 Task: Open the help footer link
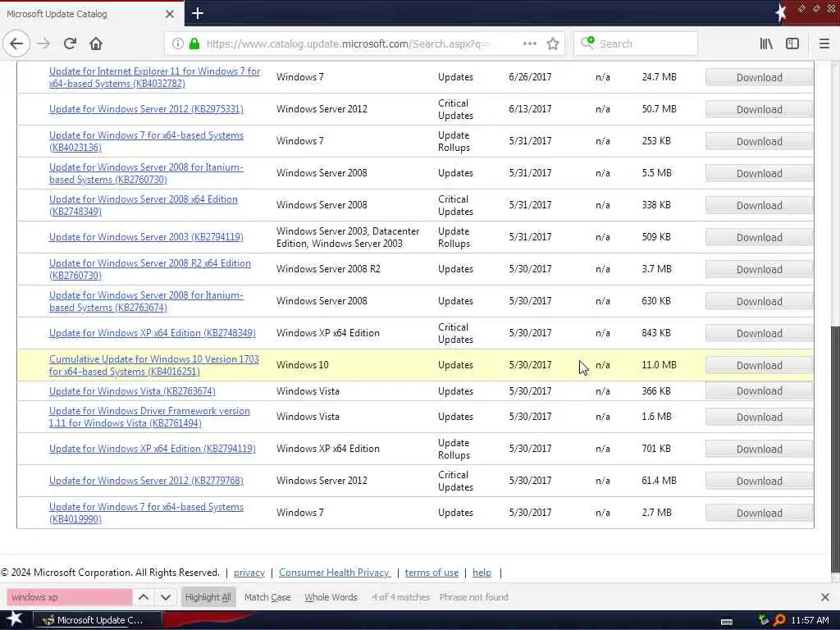482,573
